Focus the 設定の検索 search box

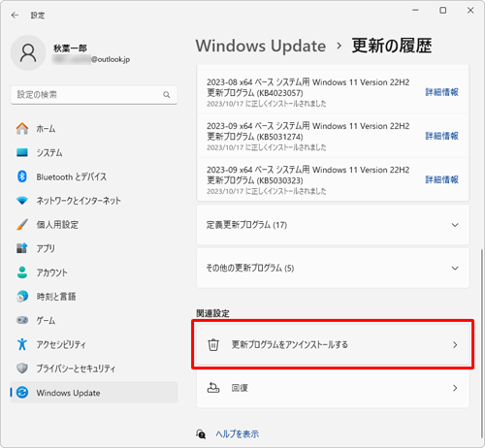[x=94, y=95]
